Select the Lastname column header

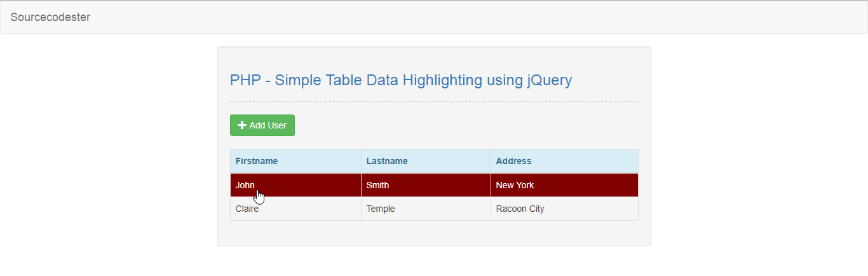tap(387, 161)
